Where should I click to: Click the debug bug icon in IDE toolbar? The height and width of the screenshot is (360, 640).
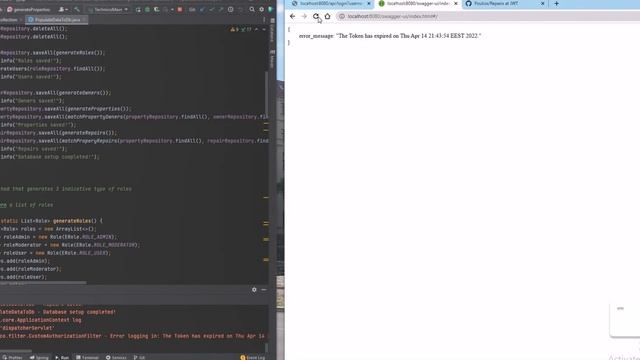tap(147, 9)
